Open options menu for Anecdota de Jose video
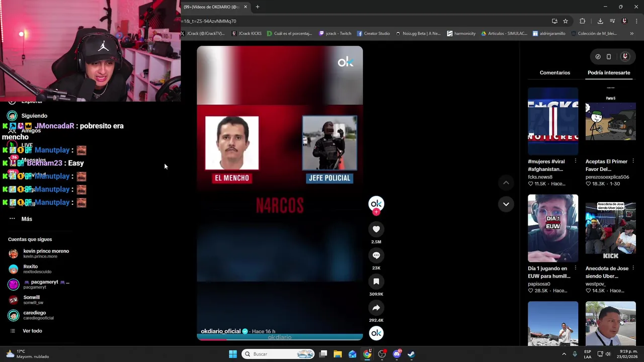Viewport: 644px width, 362px height. coord(633,268)
